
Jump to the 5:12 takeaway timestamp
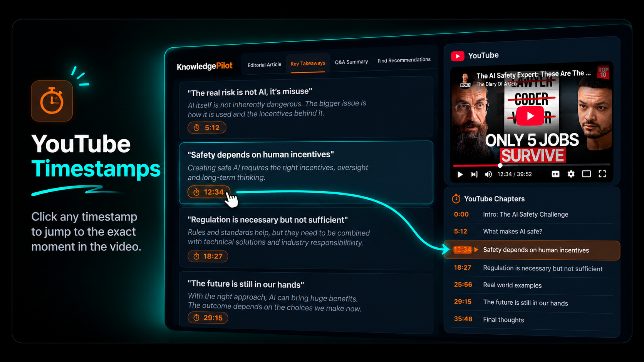207,128
